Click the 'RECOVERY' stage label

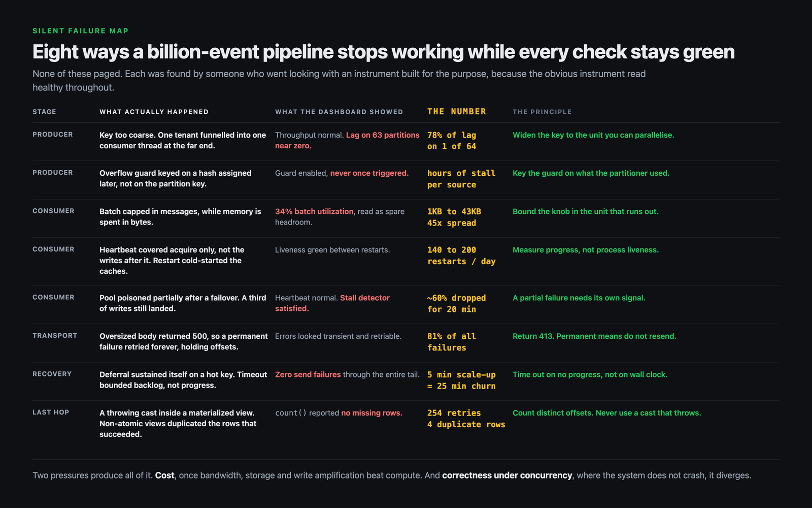click(x=52, y=374)
